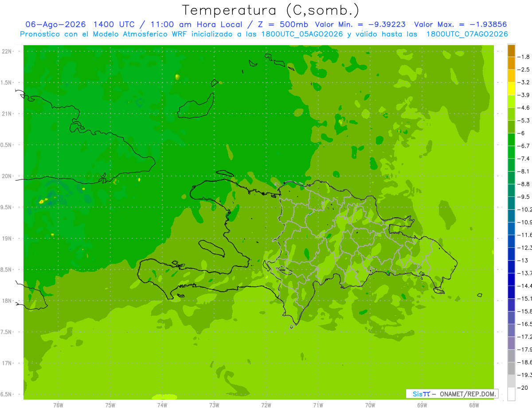Click the '74W' longitude label
This screenshot has width=532, height=411.
point(162,405)
